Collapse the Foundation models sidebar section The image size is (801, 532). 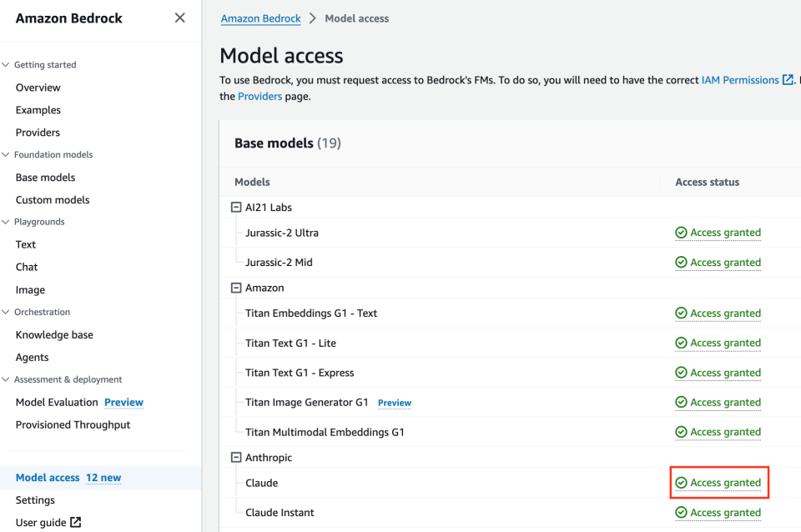tap(7, 154)
